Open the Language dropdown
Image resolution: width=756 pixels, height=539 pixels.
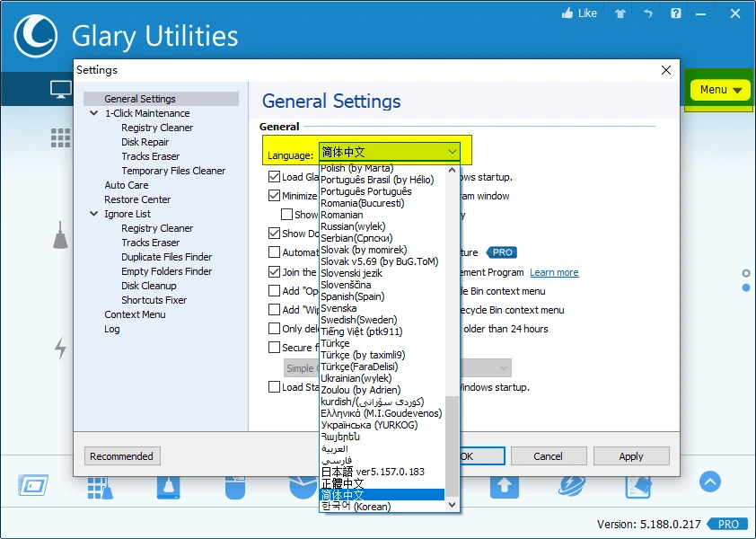point(453,150)
